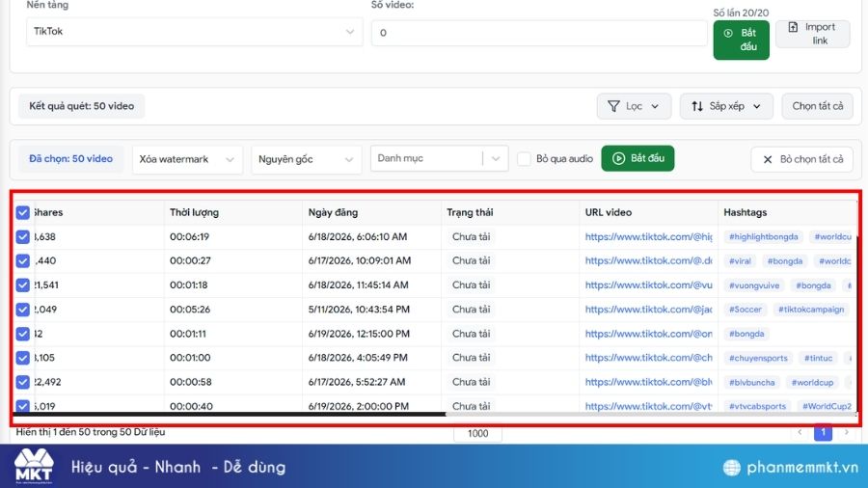
Task: Click the #tintuc hashtag
Action: pyautogui.click(x=818, y=358)
